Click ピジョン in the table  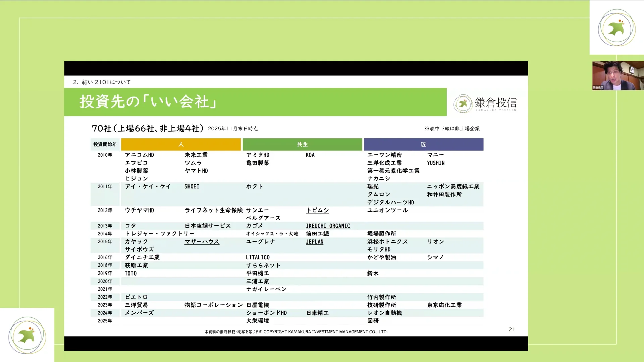137,179
